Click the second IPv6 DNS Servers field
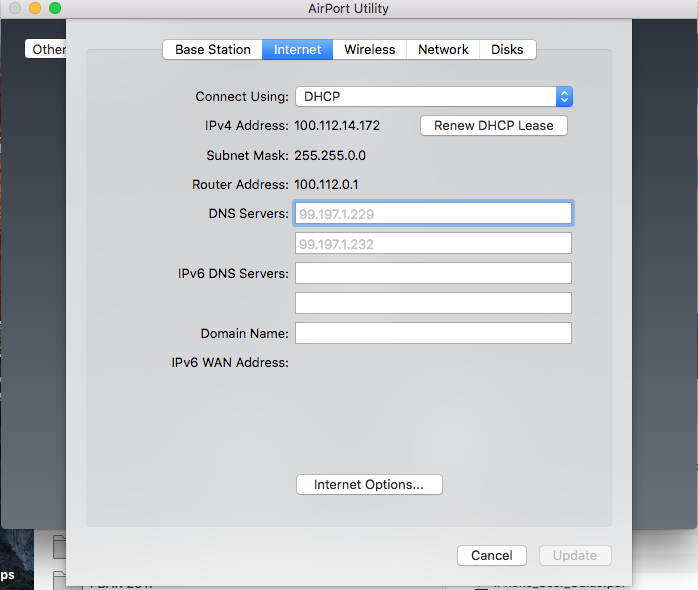The width and height of the screenshot is (698, 590). 433,303
